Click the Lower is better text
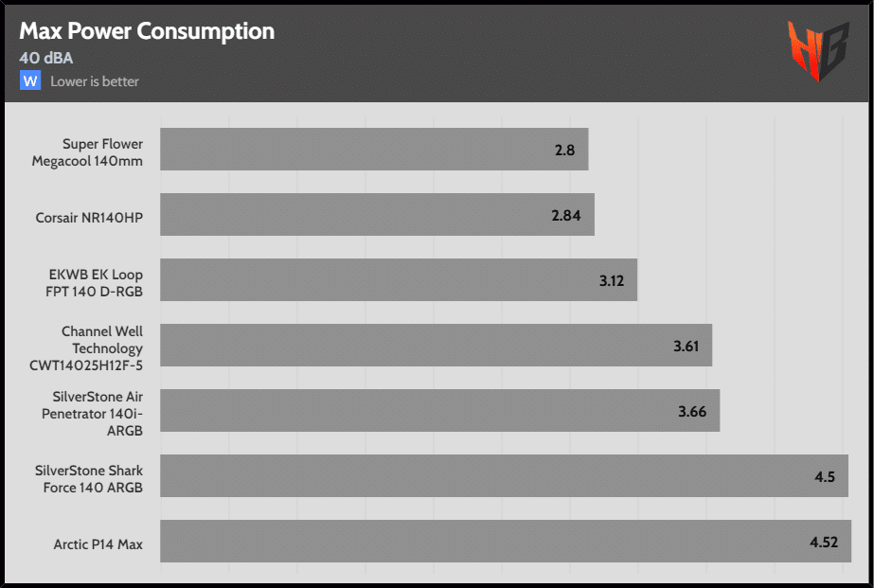Screen dimensions: 874x588 [95, 81]
